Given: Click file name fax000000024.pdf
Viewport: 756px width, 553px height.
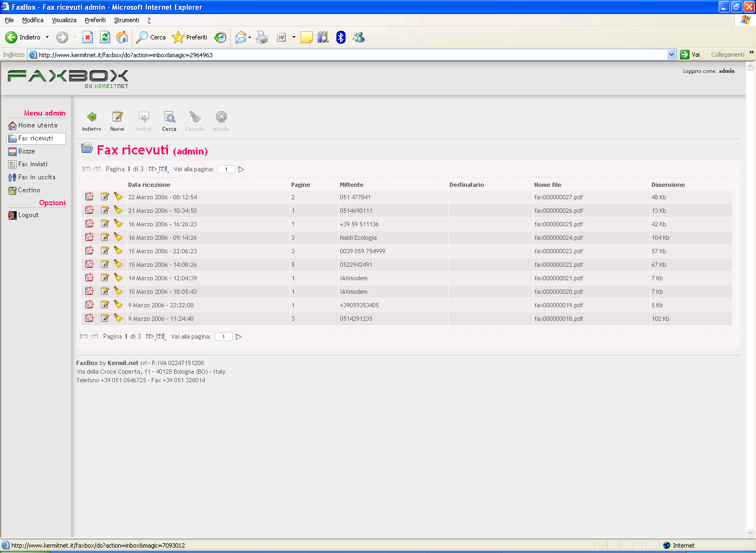Looking at the screenshot, I should click(x=559, y=238).
